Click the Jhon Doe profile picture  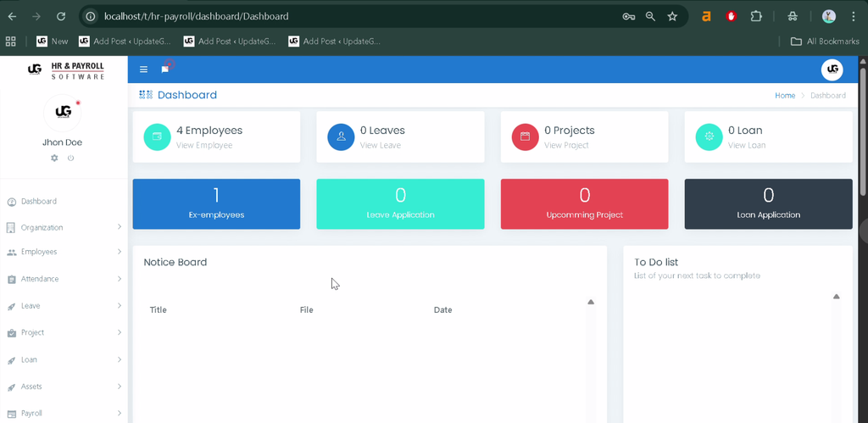[x=63, y=113]
